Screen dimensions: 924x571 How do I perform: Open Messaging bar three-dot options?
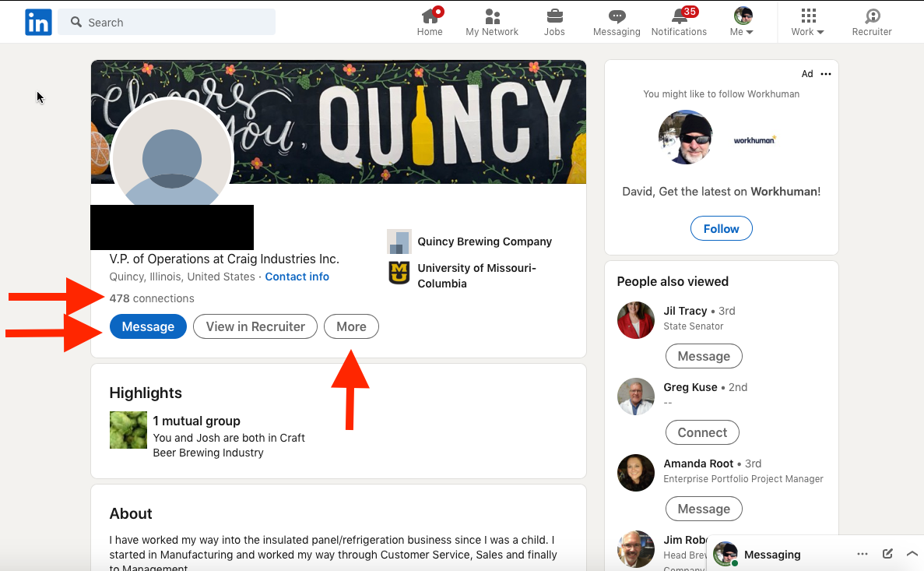(863, 554)
